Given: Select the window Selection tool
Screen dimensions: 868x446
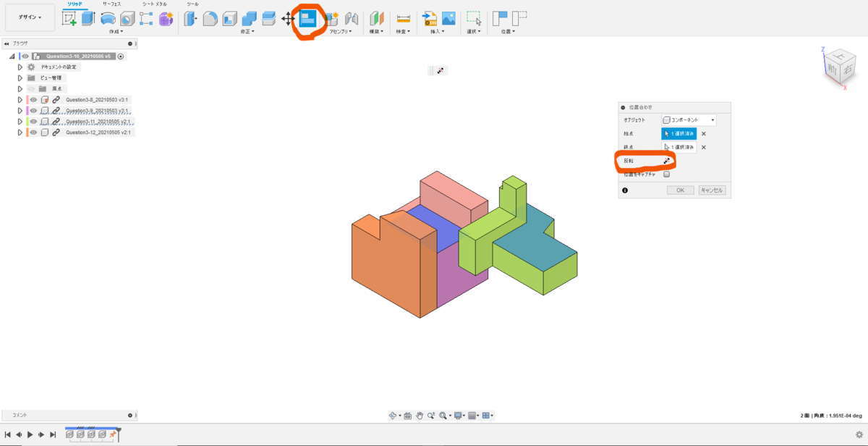Looking at the screenshot, I should 474,19.
